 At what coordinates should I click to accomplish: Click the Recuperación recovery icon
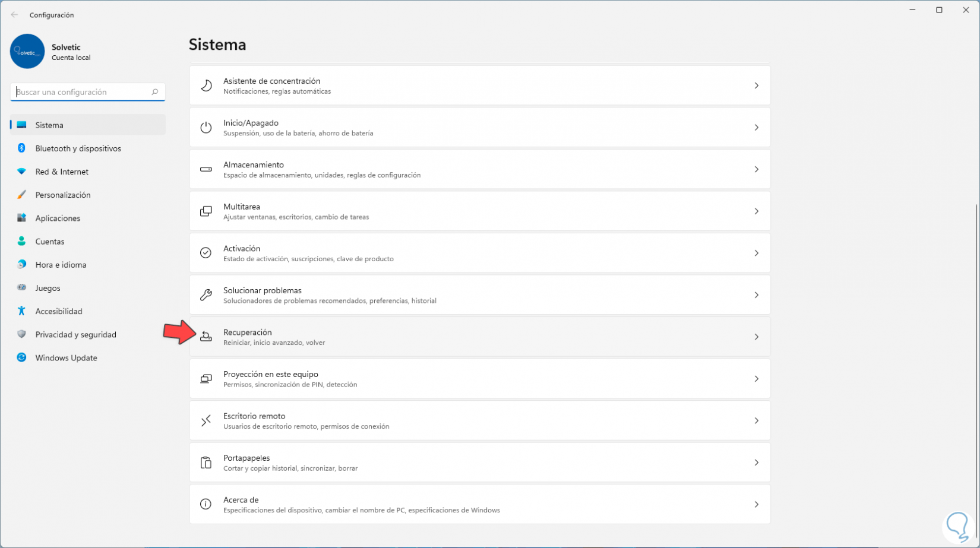coord(206,337)
